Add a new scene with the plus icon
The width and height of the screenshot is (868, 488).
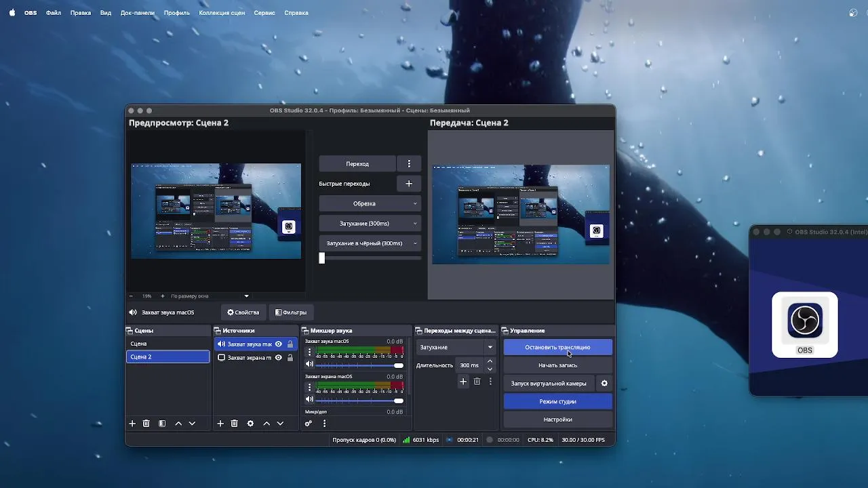(x=132, y=424)
